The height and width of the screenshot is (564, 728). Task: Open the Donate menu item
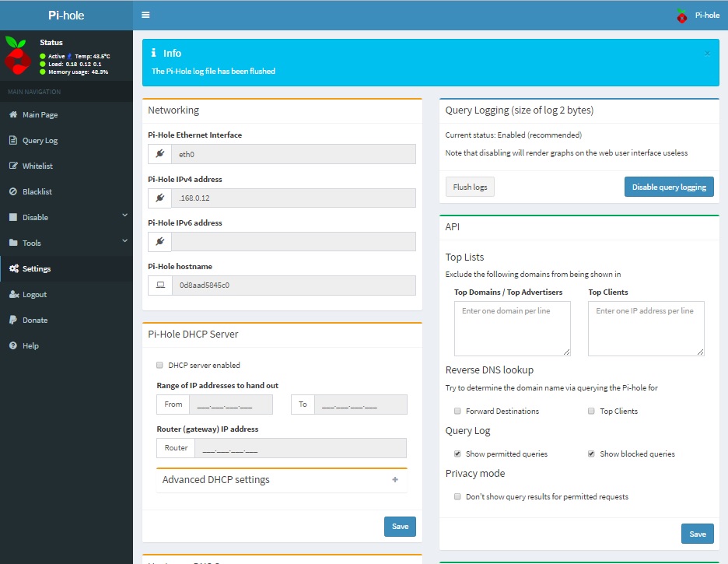click(66, 320)
